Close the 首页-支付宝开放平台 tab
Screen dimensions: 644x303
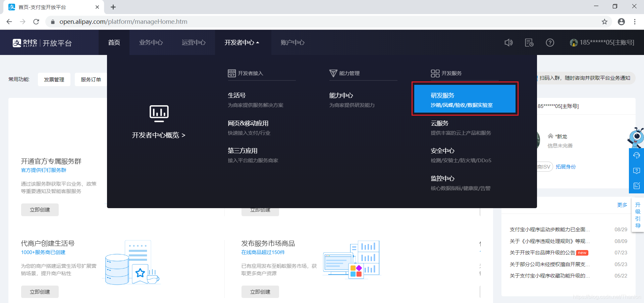pyautogui.click(x=97, y=7)
